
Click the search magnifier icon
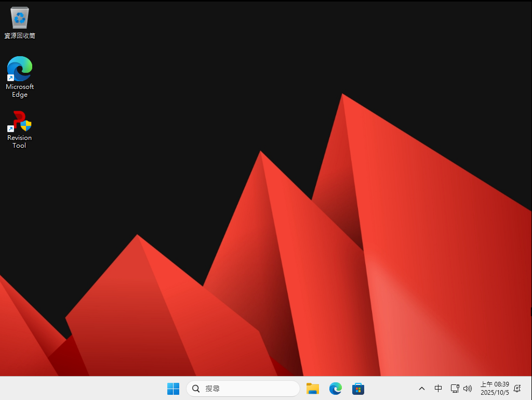click(x=196, y=389)
